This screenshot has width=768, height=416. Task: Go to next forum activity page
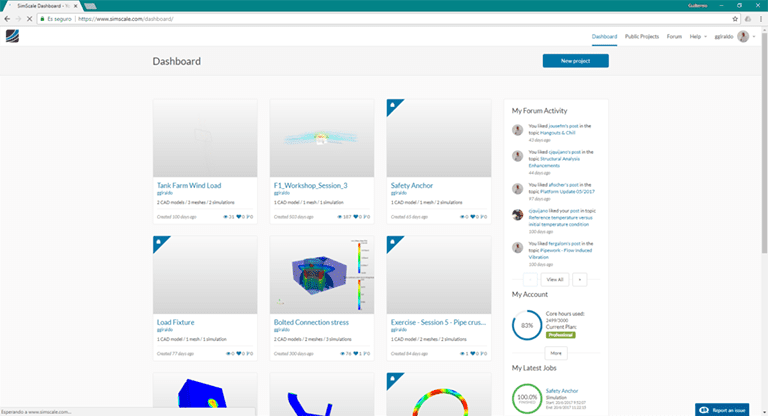click(579, 279)
